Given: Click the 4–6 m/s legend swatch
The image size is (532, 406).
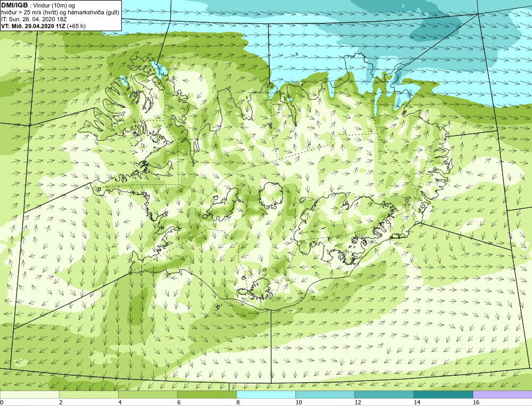Looking at the screenshot, I should point(147,394).
